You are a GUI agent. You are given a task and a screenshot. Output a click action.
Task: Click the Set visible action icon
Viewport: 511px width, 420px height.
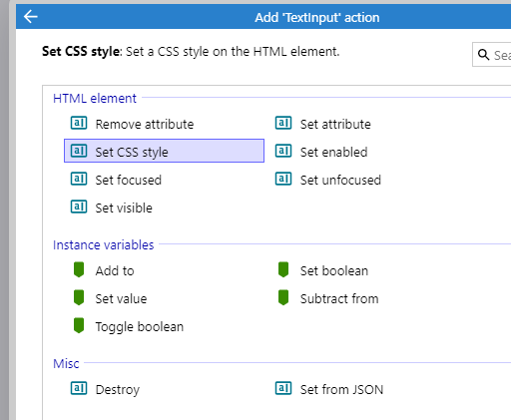[79, 207]
